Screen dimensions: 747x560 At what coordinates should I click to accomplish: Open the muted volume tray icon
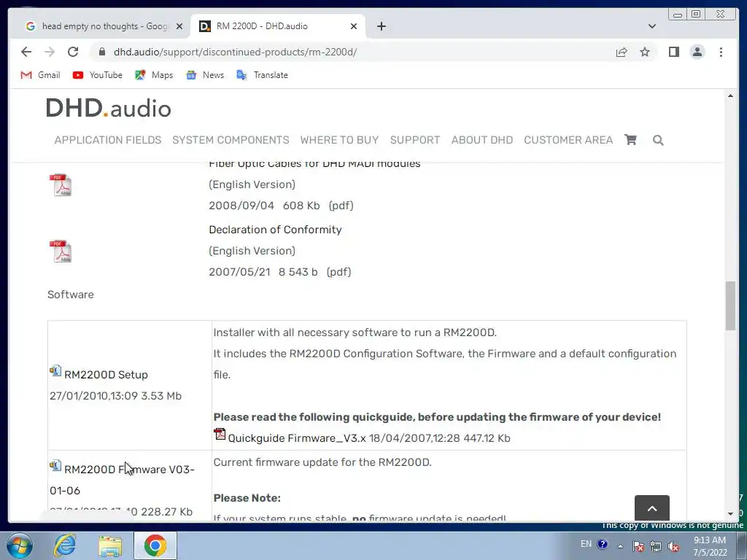tap(673, 546)
